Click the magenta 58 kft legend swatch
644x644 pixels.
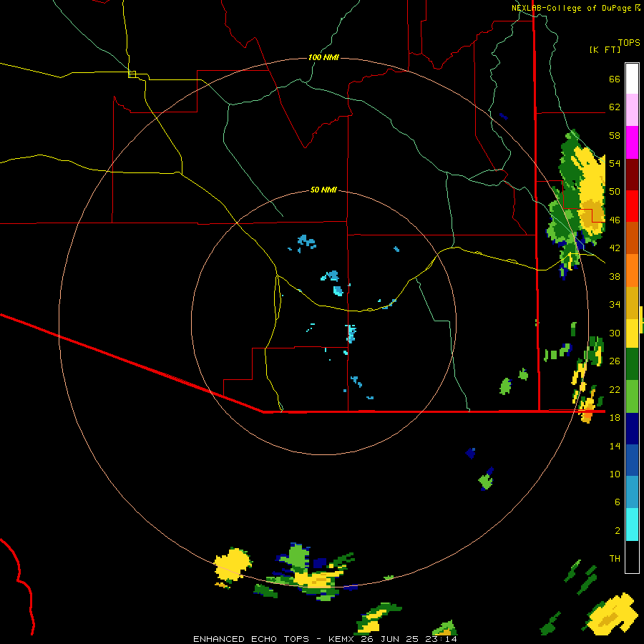632,142
